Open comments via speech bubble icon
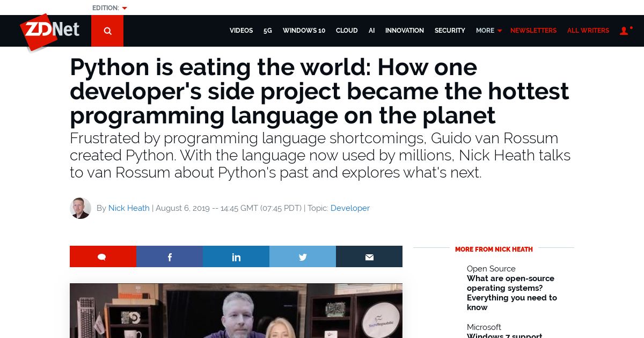The width and height of the screenshot is (644, 338). [103, 256]
